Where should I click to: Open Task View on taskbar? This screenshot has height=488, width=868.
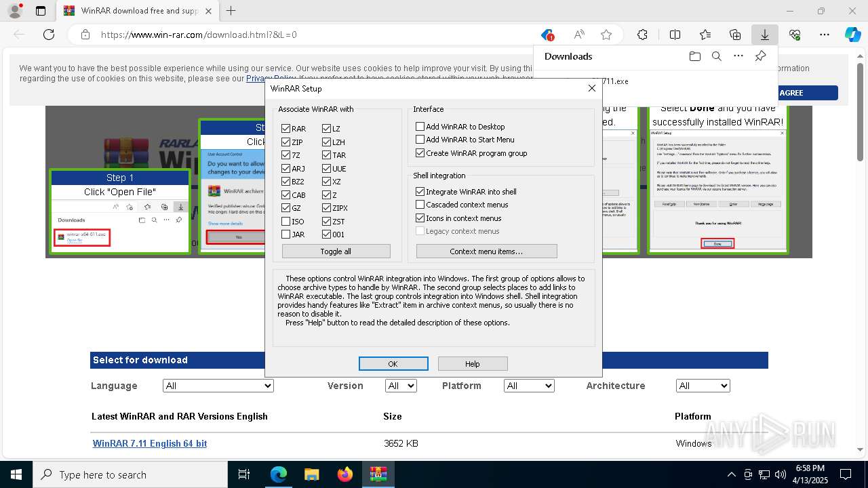click(x=244, y=474)
